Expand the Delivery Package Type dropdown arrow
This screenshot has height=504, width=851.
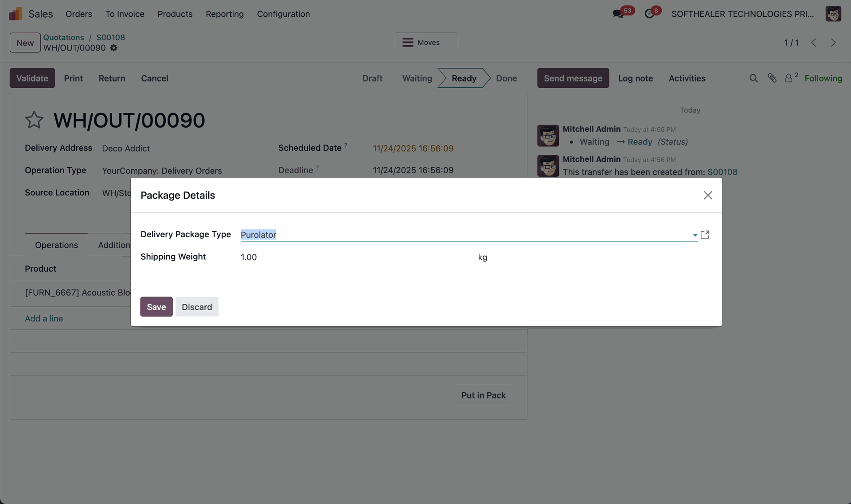coord(695,235)
